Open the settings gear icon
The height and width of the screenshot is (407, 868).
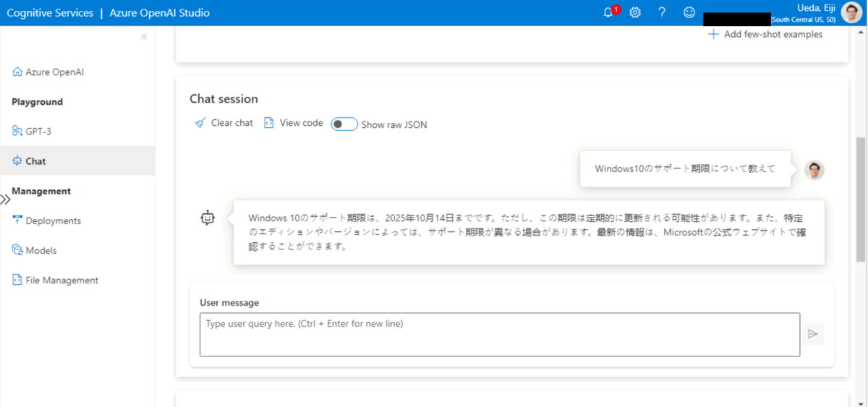click(x=635, y=12)
